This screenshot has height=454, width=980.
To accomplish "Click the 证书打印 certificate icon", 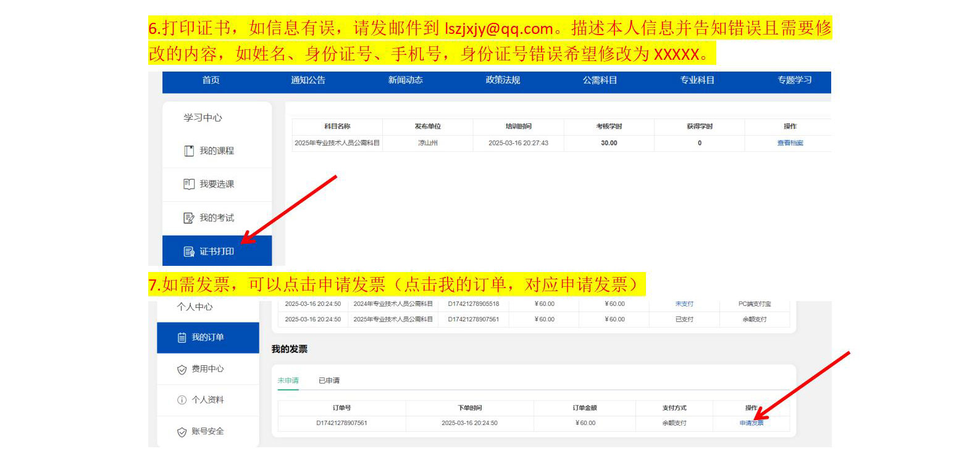I will [x=189, y=252].
